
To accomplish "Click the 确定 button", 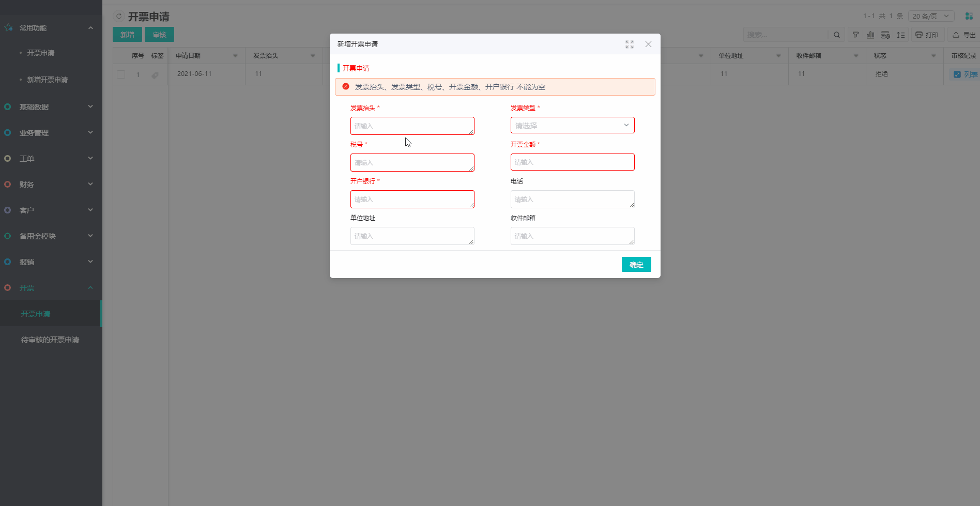I will 636,265.
